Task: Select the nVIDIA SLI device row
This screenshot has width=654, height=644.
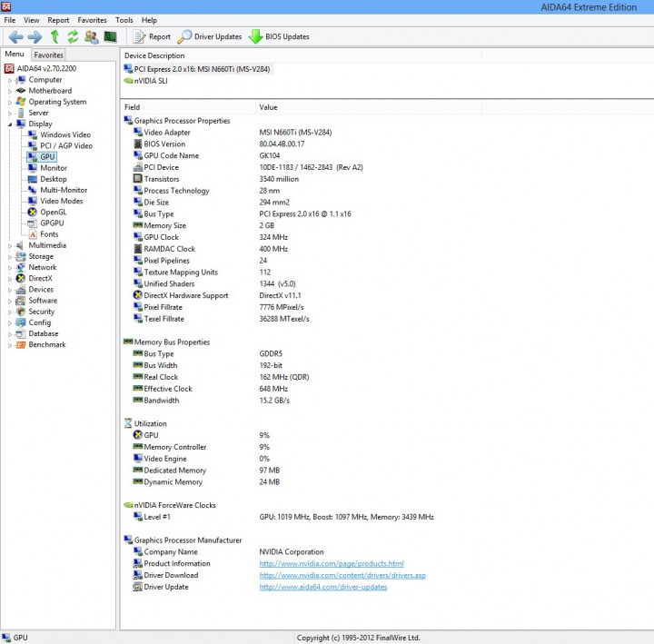Action: point(145,81)
